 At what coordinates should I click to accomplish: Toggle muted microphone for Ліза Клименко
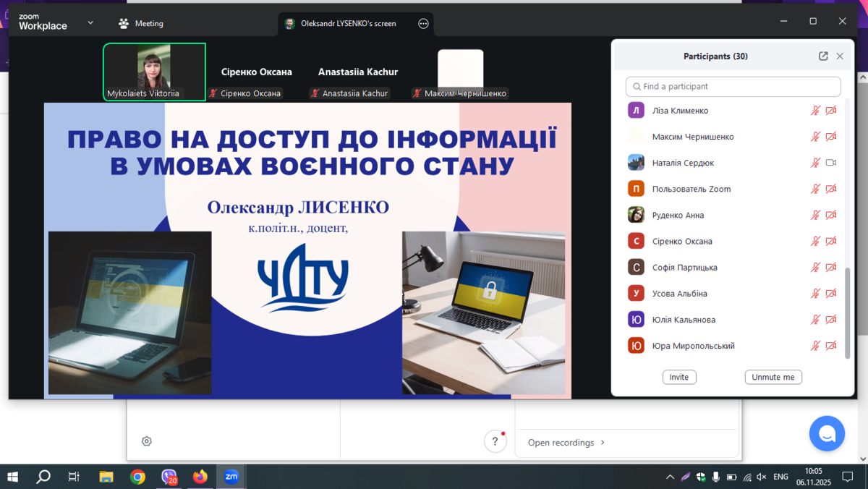point(815,111)
